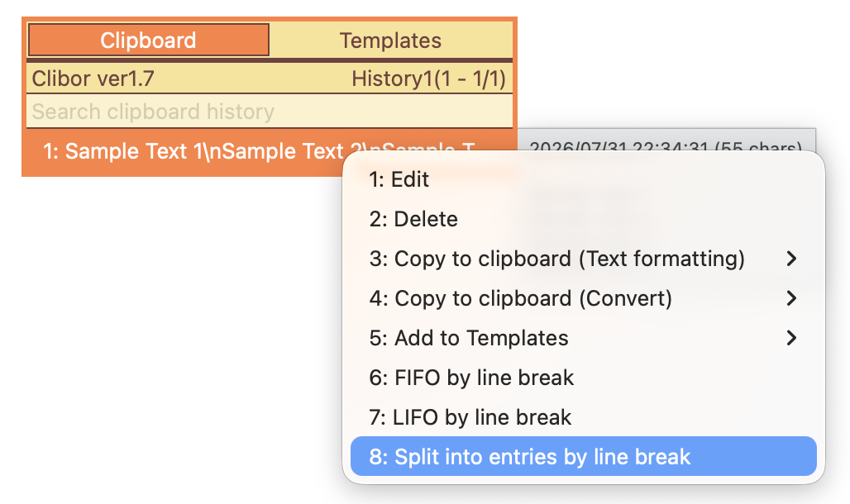Select the Sample Text 1 history entry
This screenshot has height=504, width=850.
click(x=184, y=151)
